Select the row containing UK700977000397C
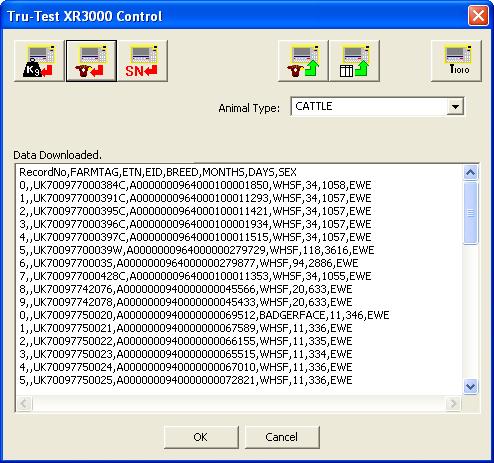This screenshot has height=463, width=494. 195,237
